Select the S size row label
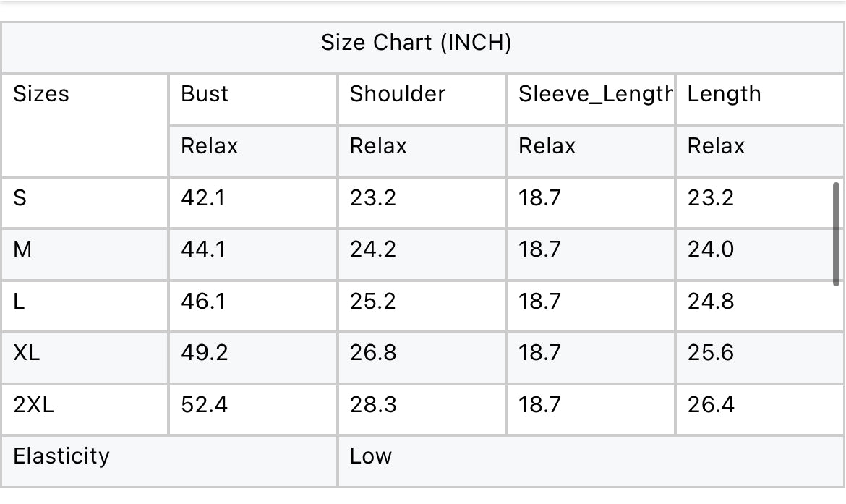This screenshot has width=846, height=504. 20,198
